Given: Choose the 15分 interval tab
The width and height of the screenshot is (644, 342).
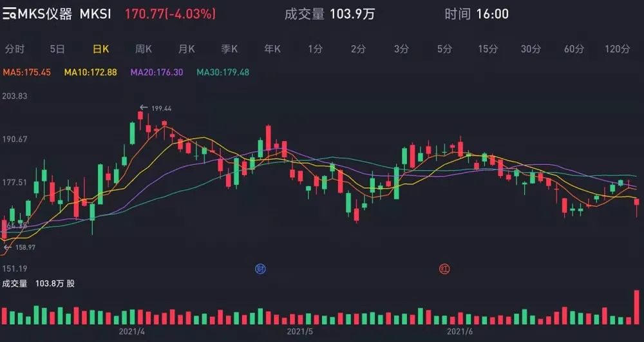Looking at the screenshot, I should (488, 50).
